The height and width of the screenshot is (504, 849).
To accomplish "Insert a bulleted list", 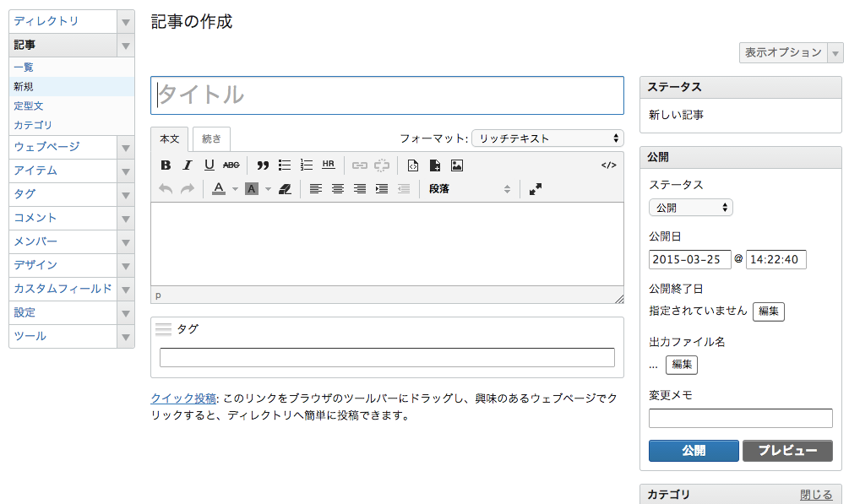I will pyautogui.click(x=284, y=165).
